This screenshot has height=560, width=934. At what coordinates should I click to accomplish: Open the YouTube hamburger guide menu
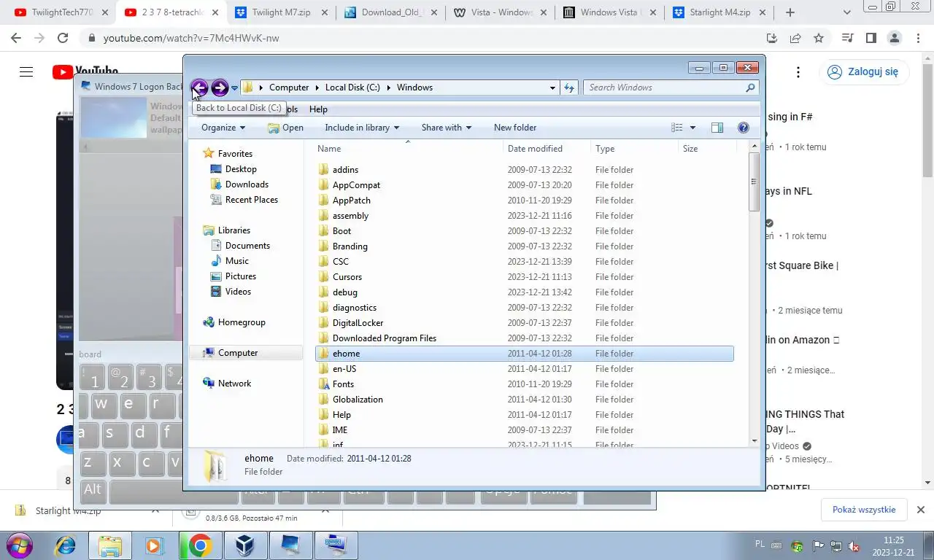coord(26,71)
